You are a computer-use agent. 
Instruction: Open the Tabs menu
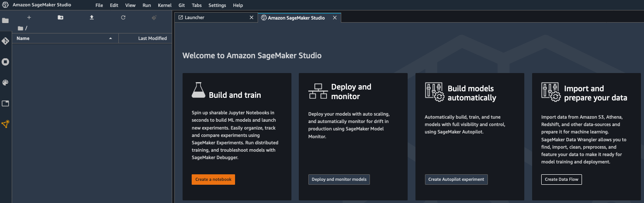click(x=196, y=5)
